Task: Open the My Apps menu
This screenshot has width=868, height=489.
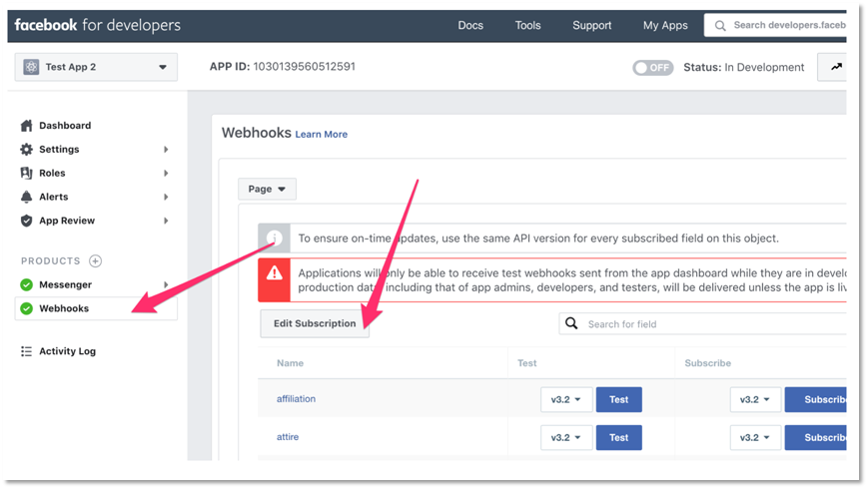Action: click(665, 25)
